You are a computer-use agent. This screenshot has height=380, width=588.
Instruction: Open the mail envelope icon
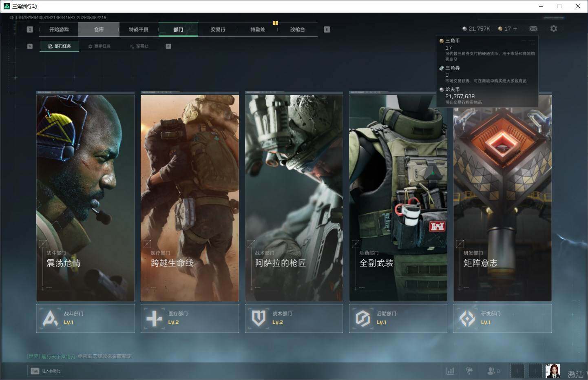[533, 29]
